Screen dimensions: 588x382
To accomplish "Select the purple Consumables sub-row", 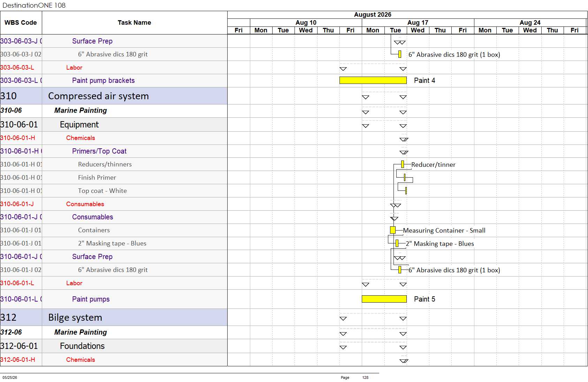I will click(114, 217).
